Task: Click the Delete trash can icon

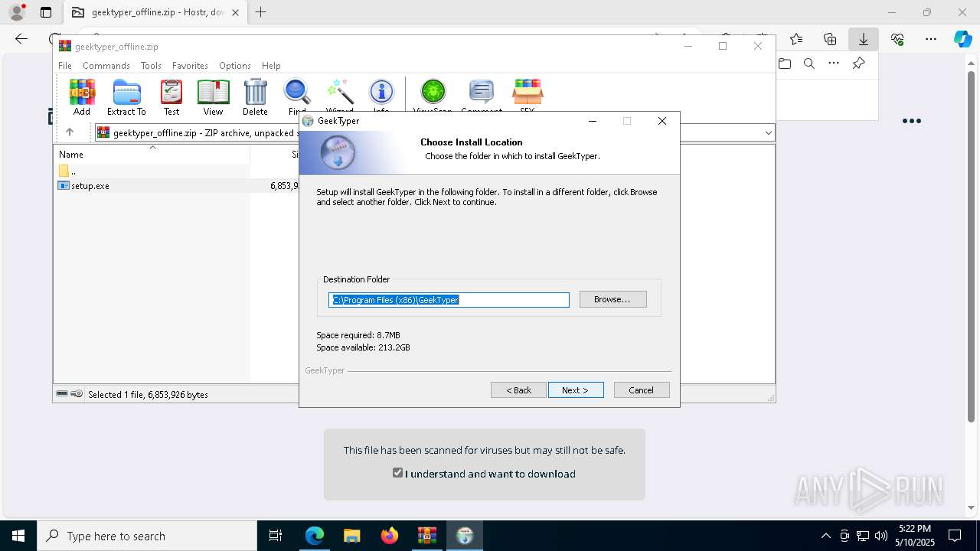Action: point(255,97)
